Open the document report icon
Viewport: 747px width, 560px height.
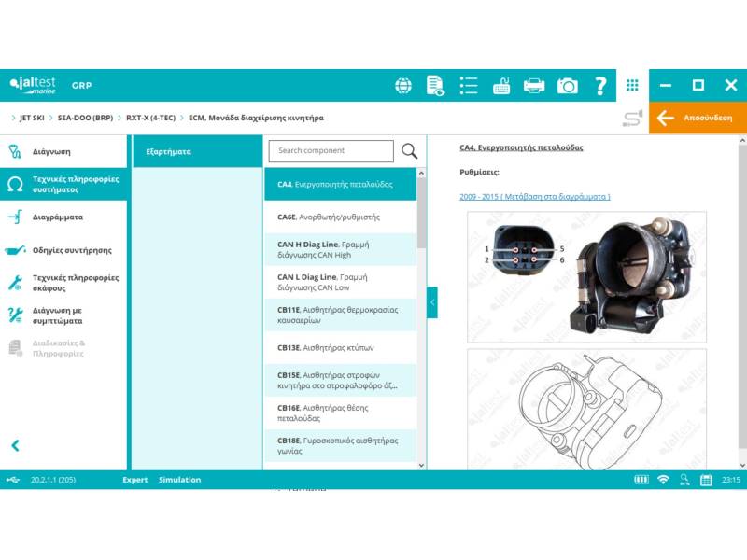coord(435,86)
